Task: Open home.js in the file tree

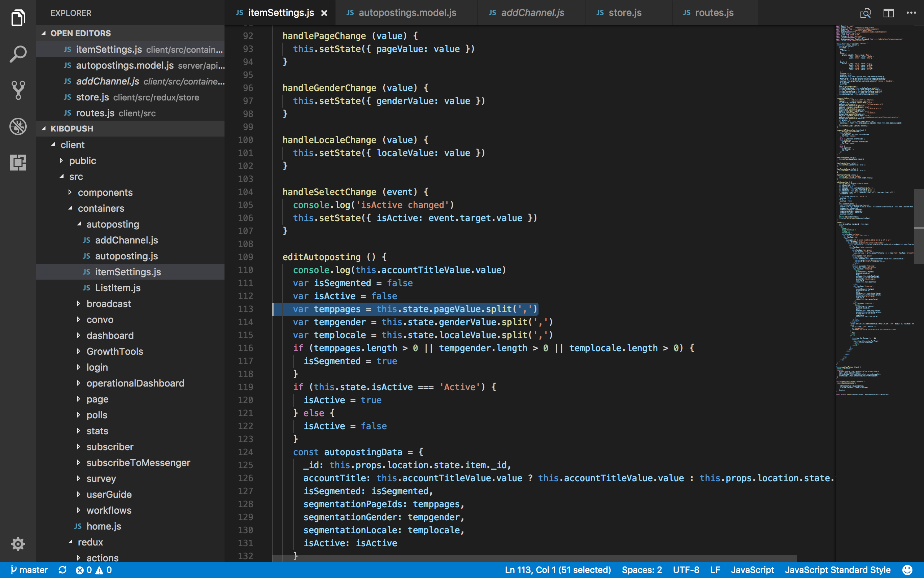Action: click(130, 526)
